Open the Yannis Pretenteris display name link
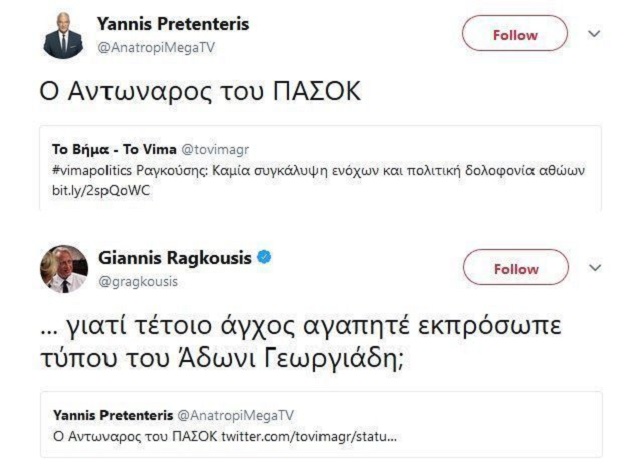This screenshot has width=640, height=465. pyautogui.click(x=173, y=23)
